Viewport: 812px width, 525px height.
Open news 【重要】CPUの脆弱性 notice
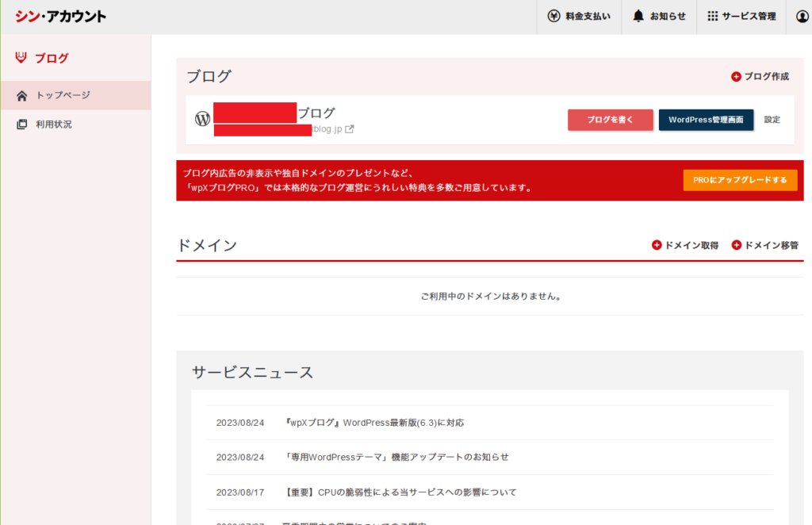pyautogui.click(x=400, y=492)
